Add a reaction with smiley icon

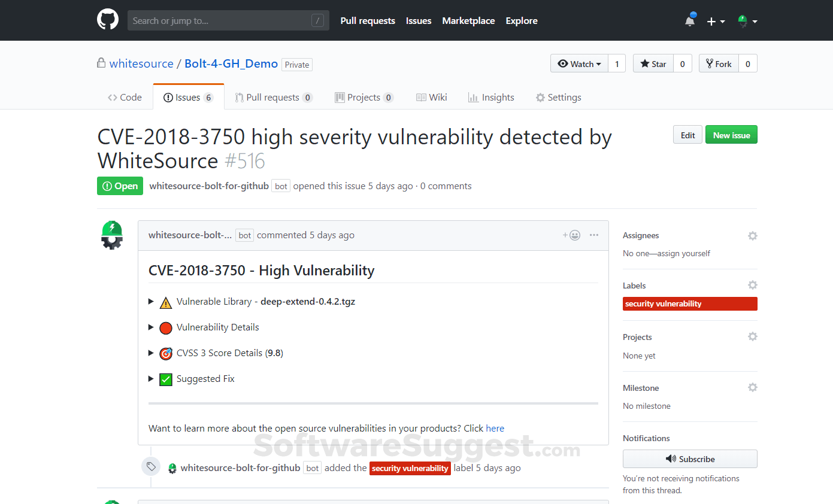click(x=571, y=235)
